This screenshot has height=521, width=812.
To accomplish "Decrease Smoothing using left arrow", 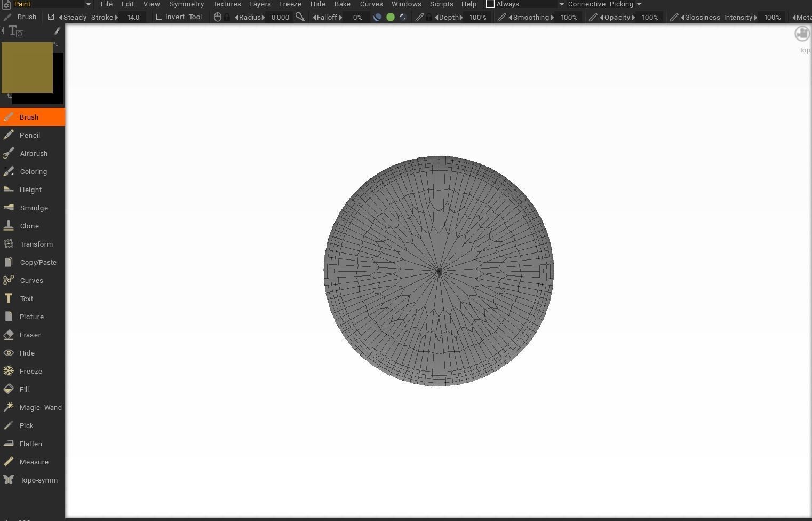I will pos(510,17).
